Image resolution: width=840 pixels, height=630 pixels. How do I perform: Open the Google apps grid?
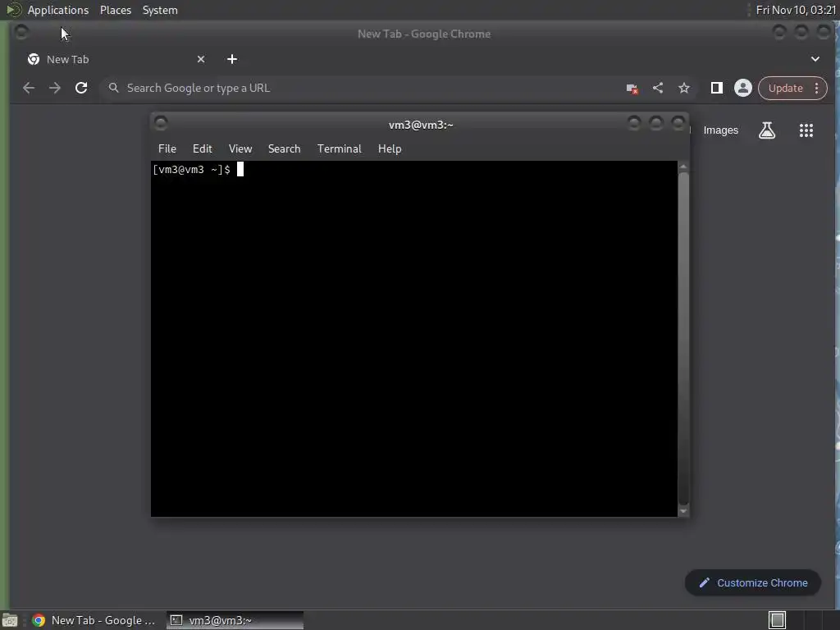point(806,130)
